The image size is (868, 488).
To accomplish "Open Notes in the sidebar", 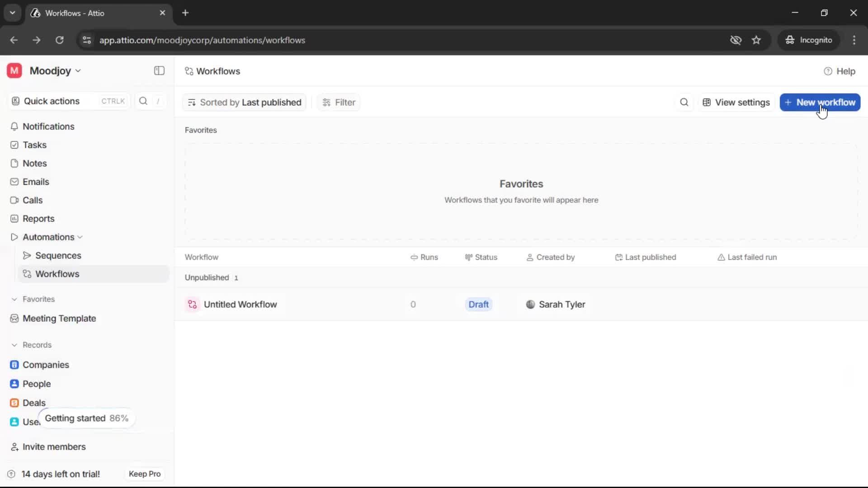I will [34, 164].
